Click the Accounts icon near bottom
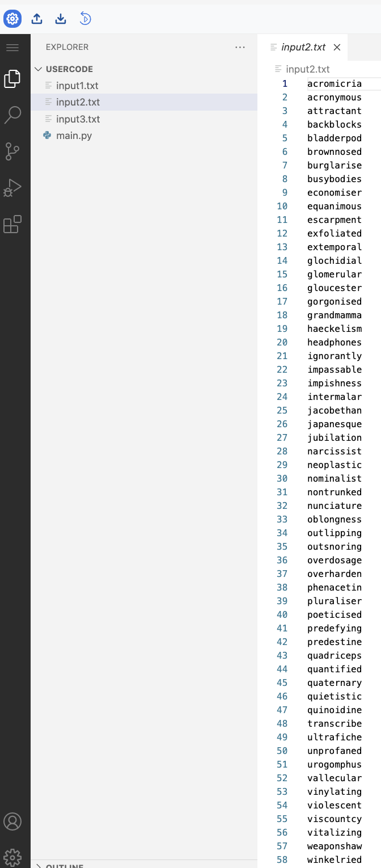The image size is (381, 868). pos(12,821)
